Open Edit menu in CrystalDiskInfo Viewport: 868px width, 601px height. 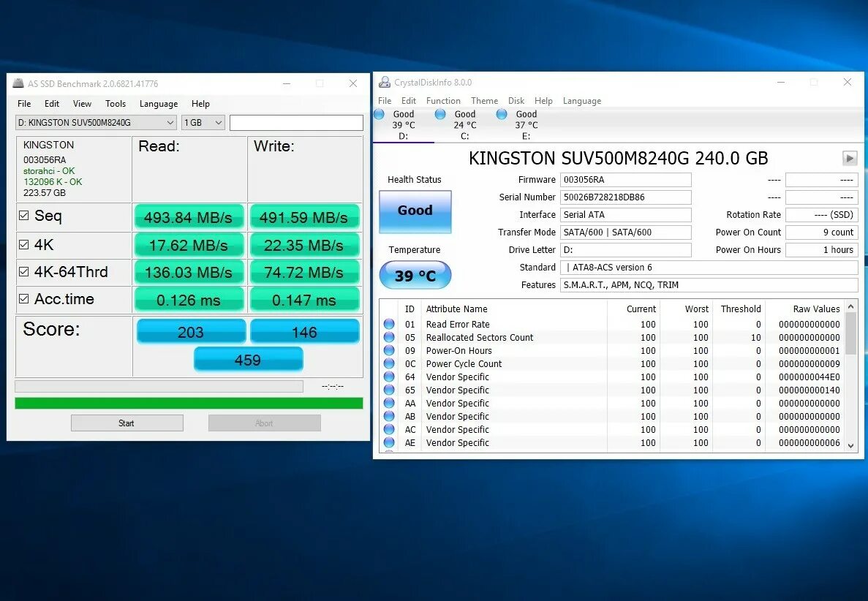(x=409, y=101)
